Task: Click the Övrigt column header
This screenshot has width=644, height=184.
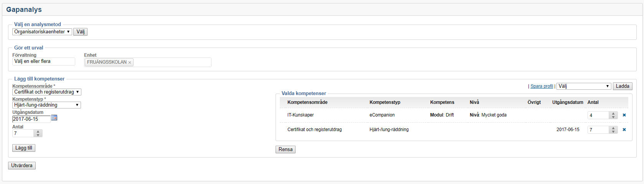Action: click(534, 102)
